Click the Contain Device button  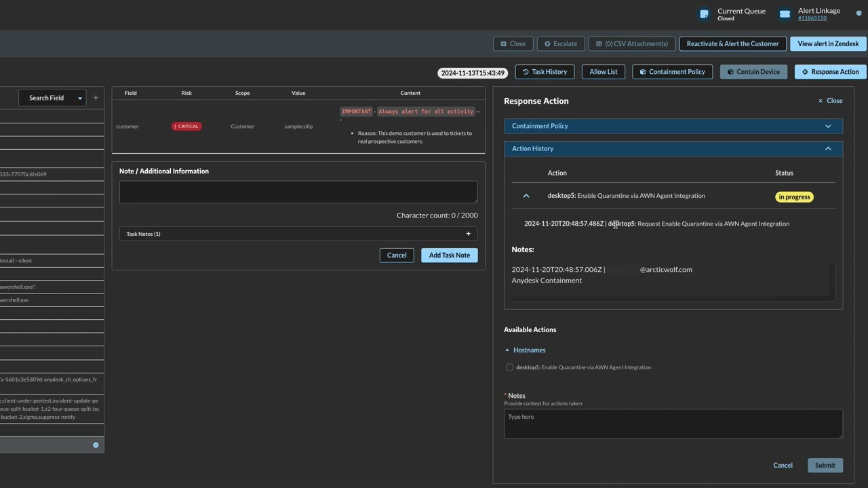(753, 72)
